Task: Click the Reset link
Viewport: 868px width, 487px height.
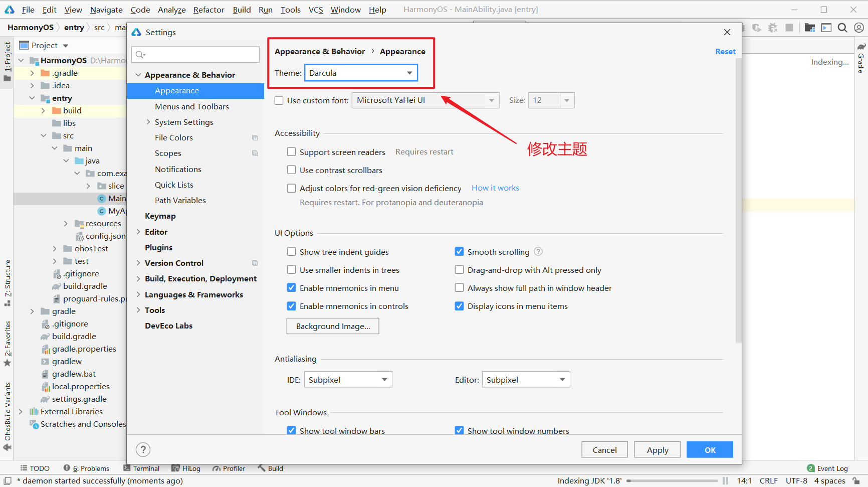Action: pos(725,51)
